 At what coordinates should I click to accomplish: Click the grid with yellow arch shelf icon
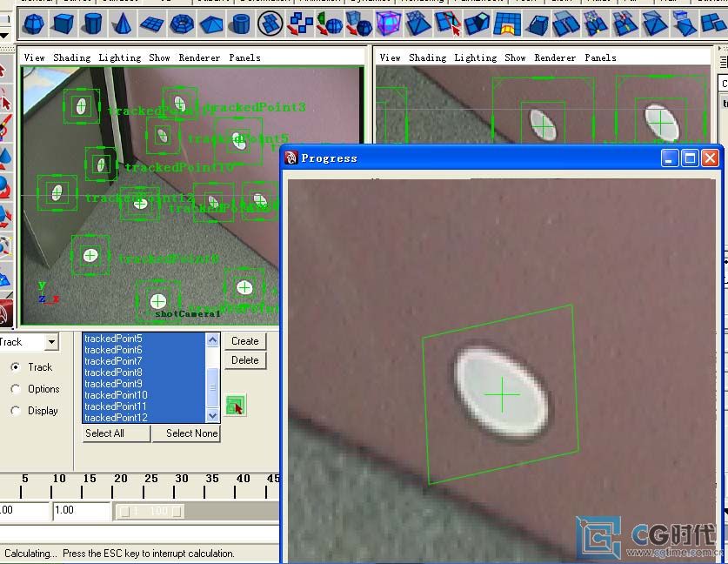pos(507,23)
